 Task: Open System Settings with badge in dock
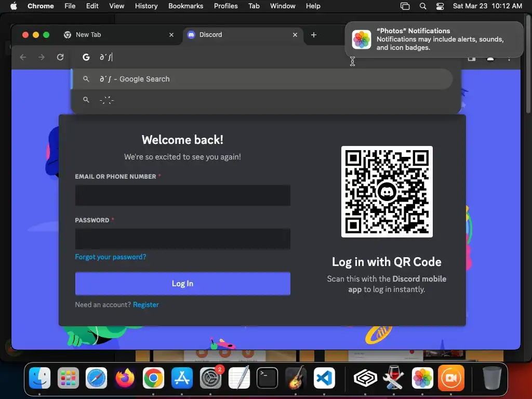click(210, 378)
